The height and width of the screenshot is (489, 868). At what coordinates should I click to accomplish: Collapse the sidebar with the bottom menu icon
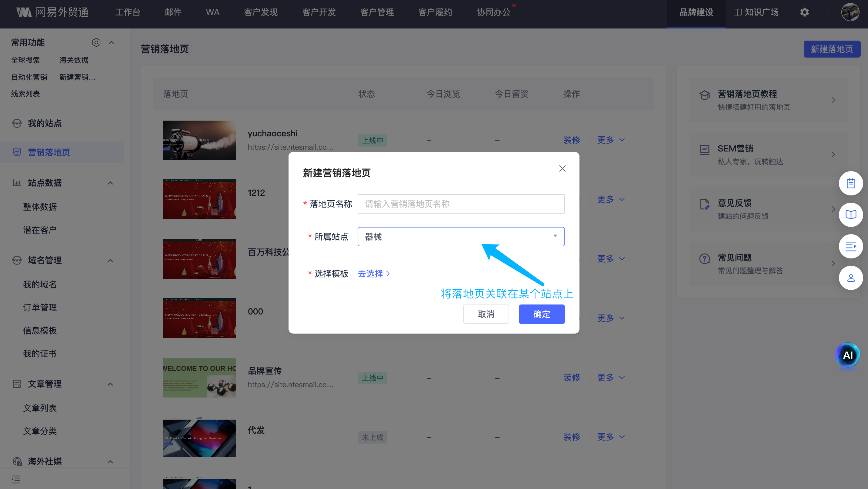tap(15, 479)
